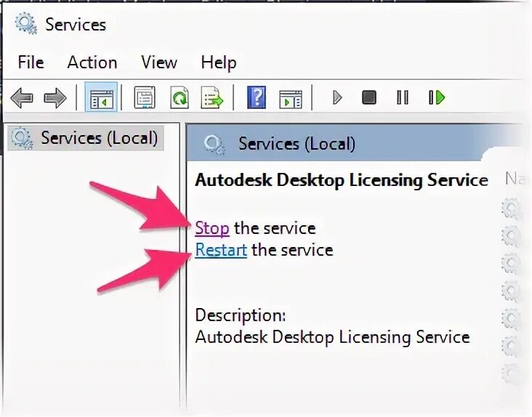Click the Description: label text
Viewport: 532px width, 417px height.
point(241,315)
